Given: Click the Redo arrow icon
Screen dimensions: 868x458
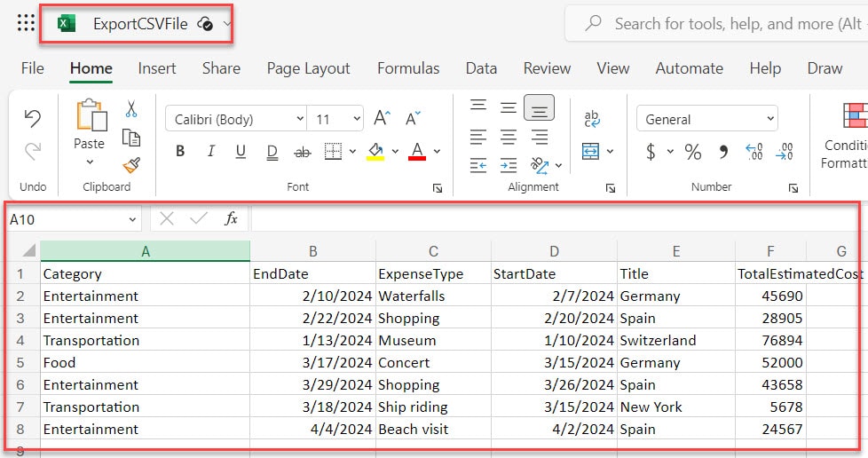Looking at the screenshot, I should (33, 151).
